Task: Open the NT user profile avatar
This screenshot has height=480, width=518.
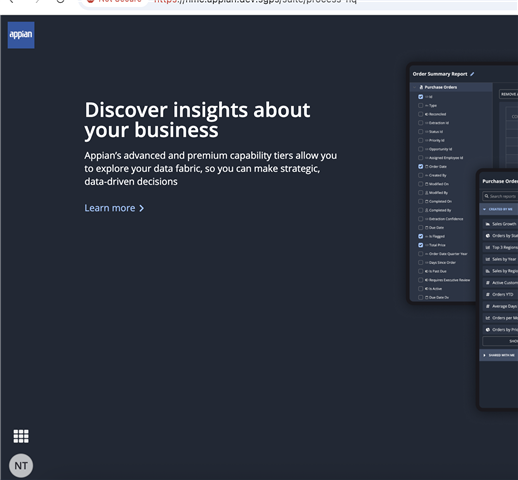Action: [x=21, y=465]
